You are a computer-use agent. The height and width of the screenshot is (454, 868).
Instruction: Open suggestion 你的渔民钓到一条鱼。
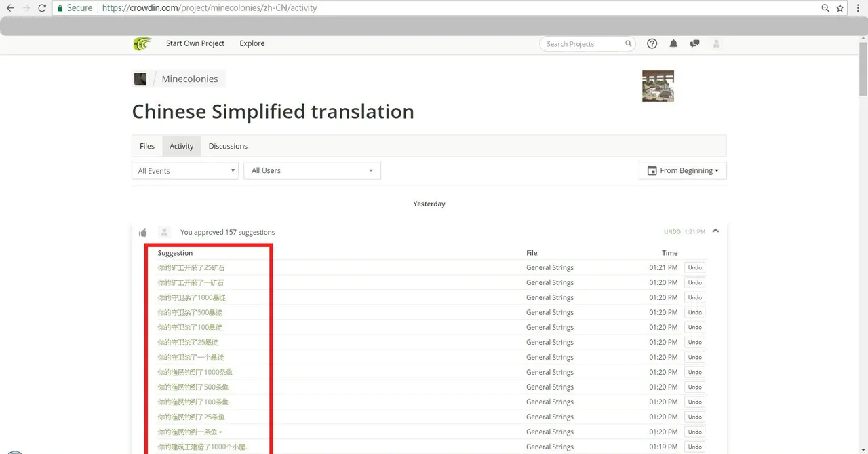(x=190, y=432)
